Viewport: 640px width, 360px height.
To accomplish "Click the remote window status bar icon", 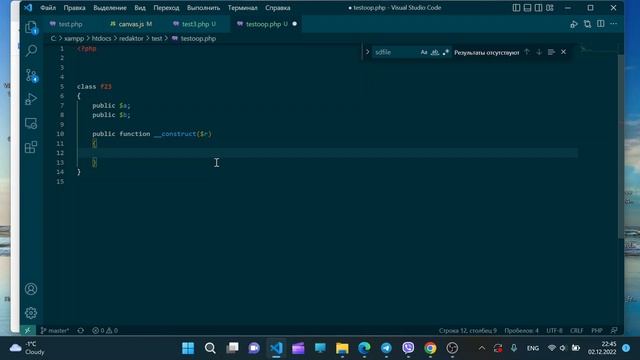I will (x=27, y=330).
